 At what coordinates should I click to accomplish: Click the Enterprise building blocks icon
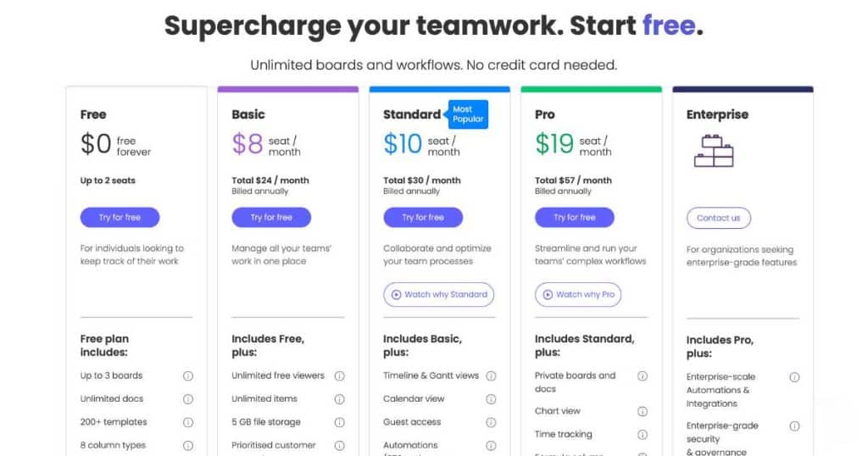pyautogui.click(x=714, y=151)
